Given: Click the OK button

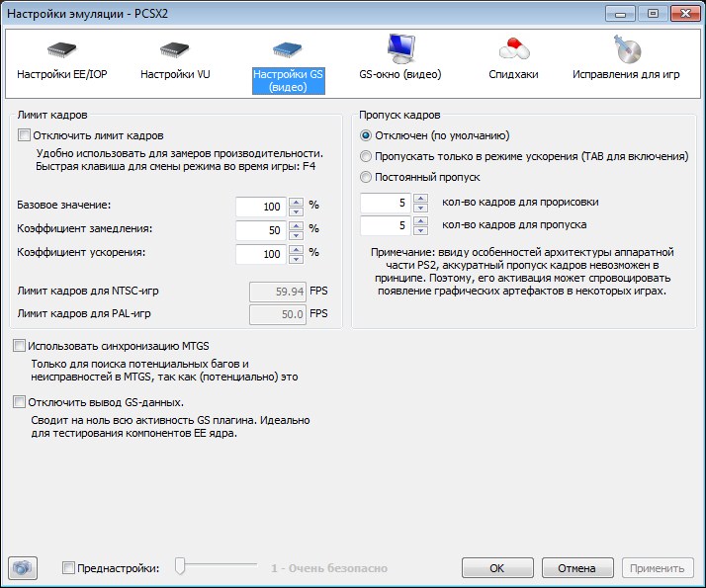Looking at the screenshot, I should point(497,568).
